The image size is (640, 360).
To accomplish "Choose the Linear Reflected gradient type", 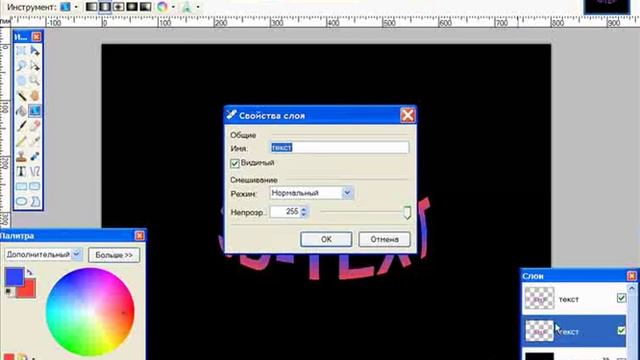I will [105, 7].
